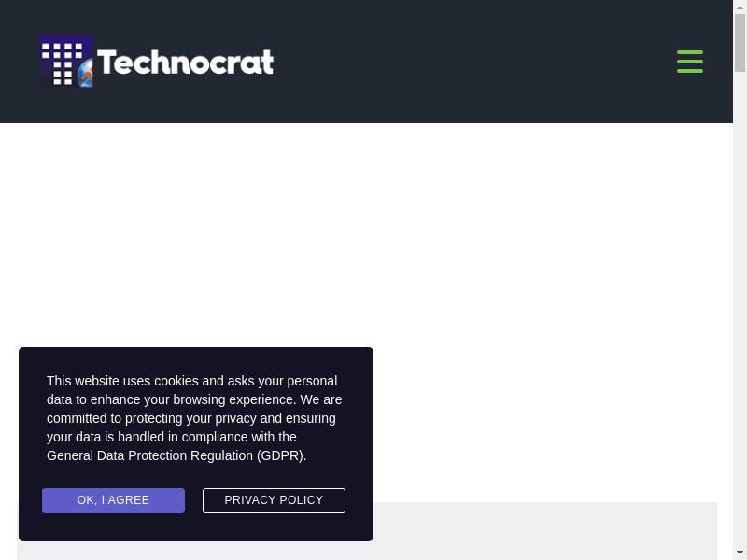This screenshot has height=560, width=747.
Task: Toggle the mobile menu icon
Action: coord(690,62)
